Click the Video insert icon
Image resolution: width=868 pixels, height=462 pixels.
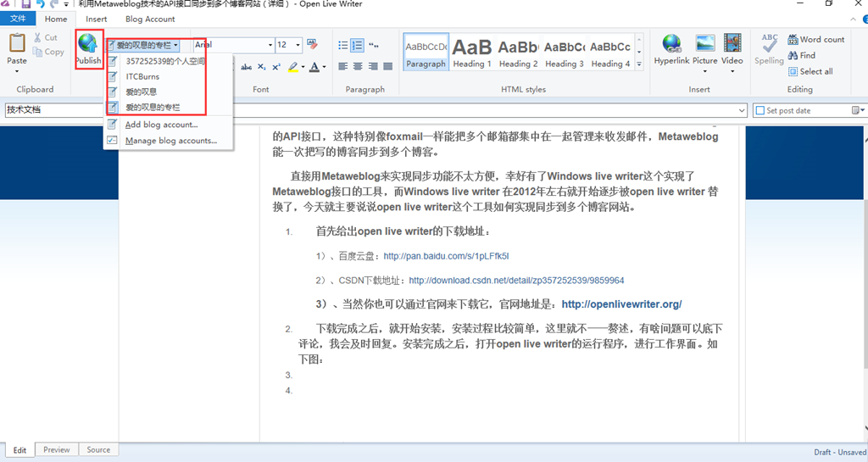[x=732, y=47]
